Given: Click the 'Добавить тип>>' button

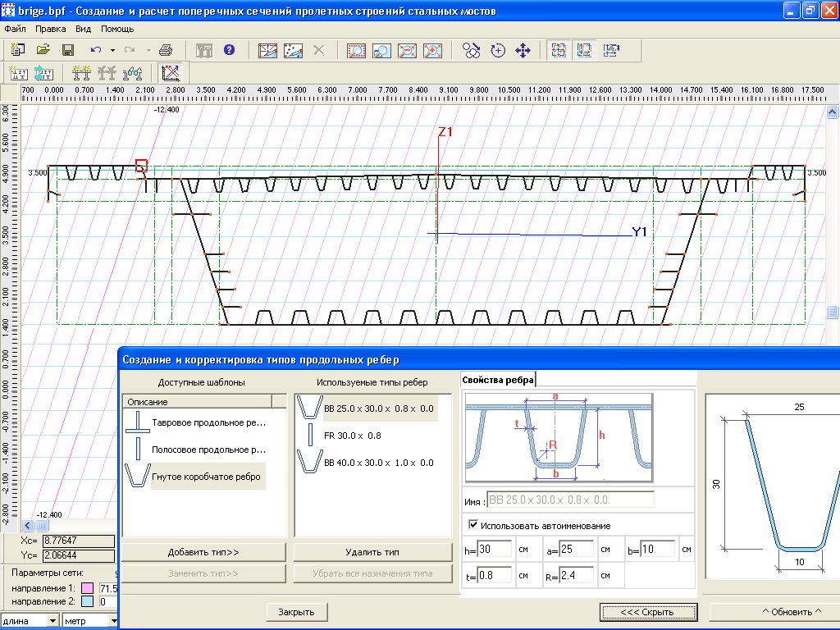Looking at the screenshot, I should [203, 552].
